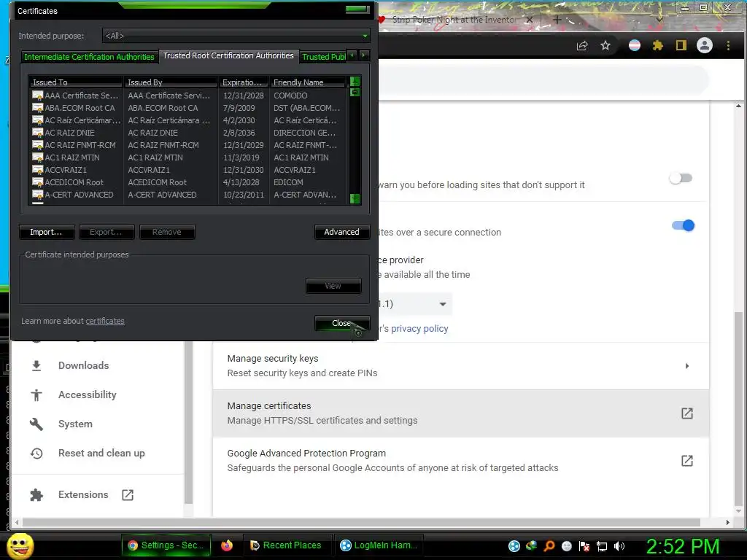Select the ABA.ECOM Root CA certificate
This screenshot has height=560, width=747.
click(188, 108)
